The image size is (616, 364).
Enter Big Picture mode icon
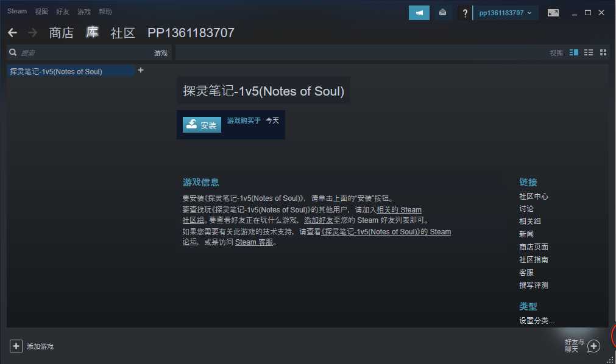tap(553, 13)
